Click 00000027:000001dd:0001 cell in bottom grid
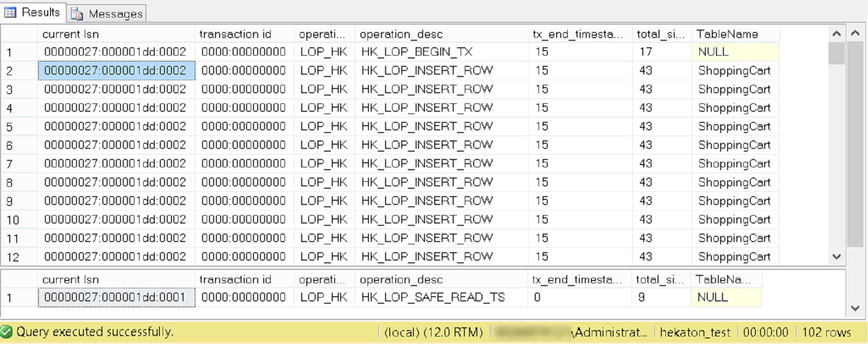 (116, 297)
